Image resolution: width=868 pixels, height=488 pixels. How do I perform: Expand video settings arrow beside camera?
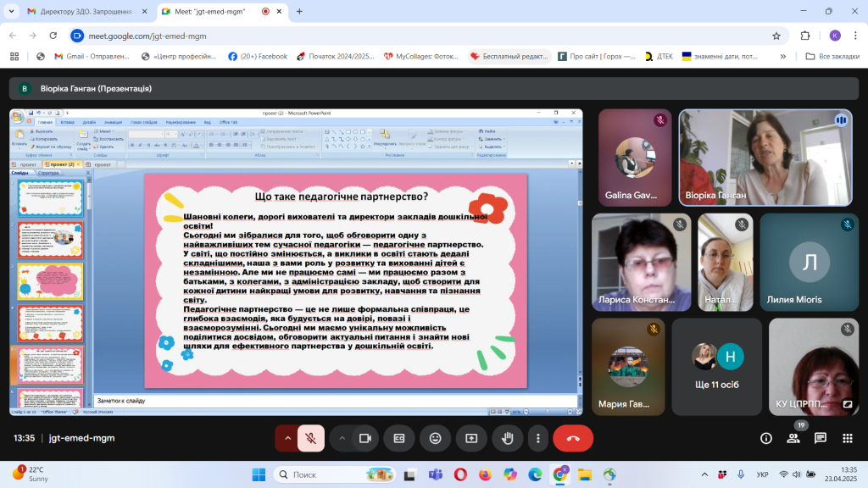(342, 438)
